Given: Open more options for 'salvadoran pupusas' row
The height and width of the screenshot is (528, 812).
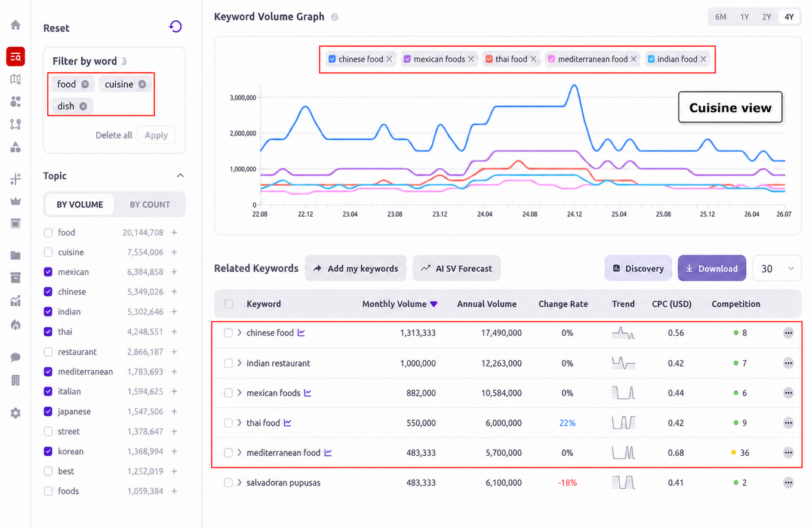Looking at the screenshot, I should [788, 483].
